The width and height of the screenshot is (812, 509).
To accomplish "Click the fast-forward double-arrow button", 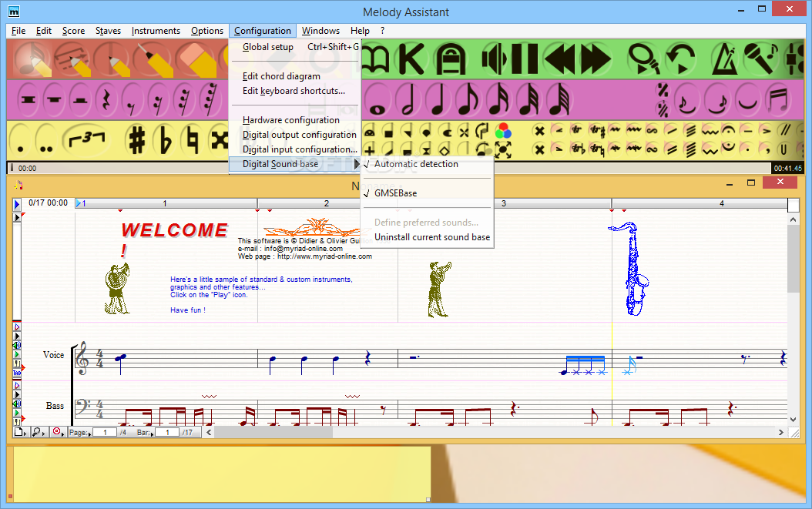I will tap(596, 59).
